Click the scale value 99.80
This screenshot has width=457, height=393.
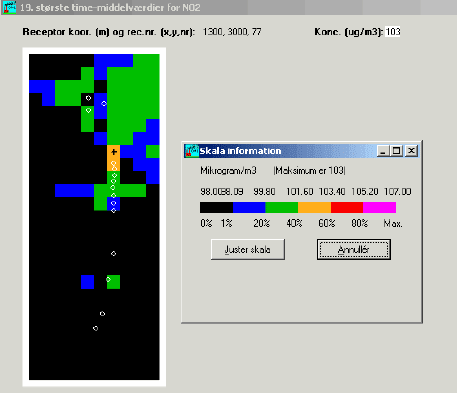click(x=264, y=192)
